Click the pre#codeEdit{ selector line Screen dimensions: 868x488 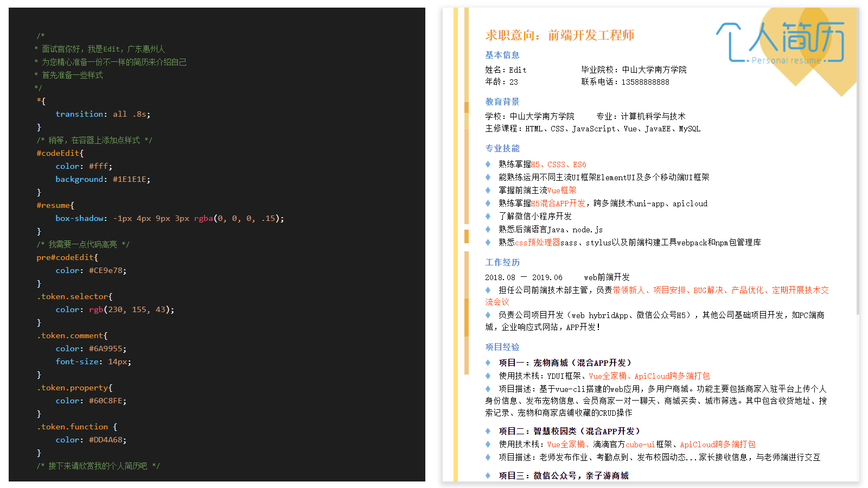[x=67, y=257]
